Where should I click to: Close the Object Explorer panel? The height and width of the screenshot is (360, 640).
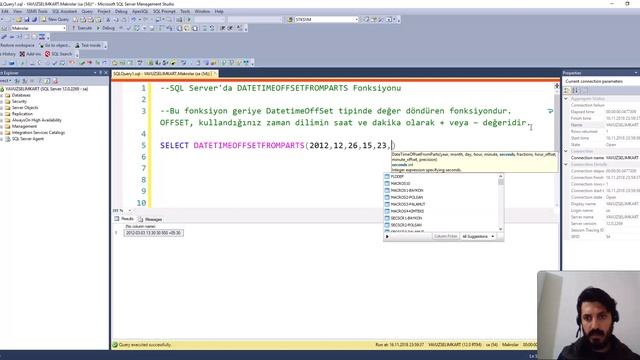[106, 73]
